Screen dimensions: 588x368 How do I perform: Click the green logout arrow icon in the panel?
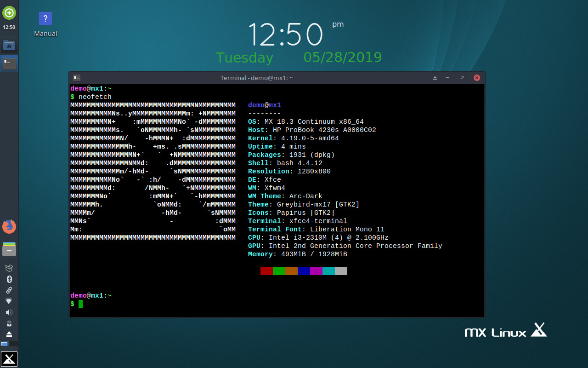pyautogui.click(x=9, y=12)
